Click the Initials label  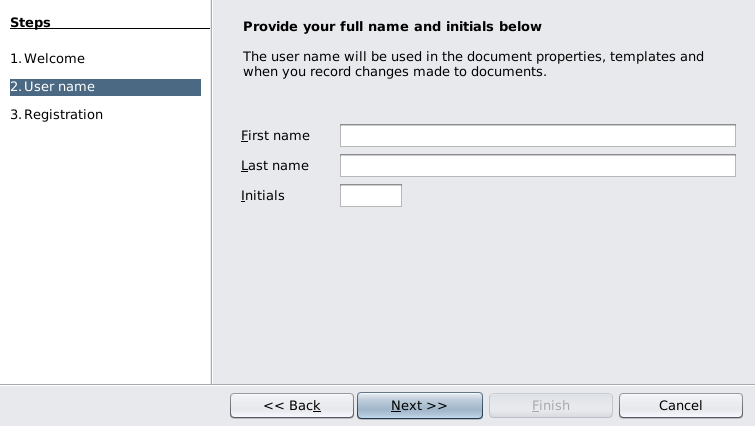click(x=263, y=196)
